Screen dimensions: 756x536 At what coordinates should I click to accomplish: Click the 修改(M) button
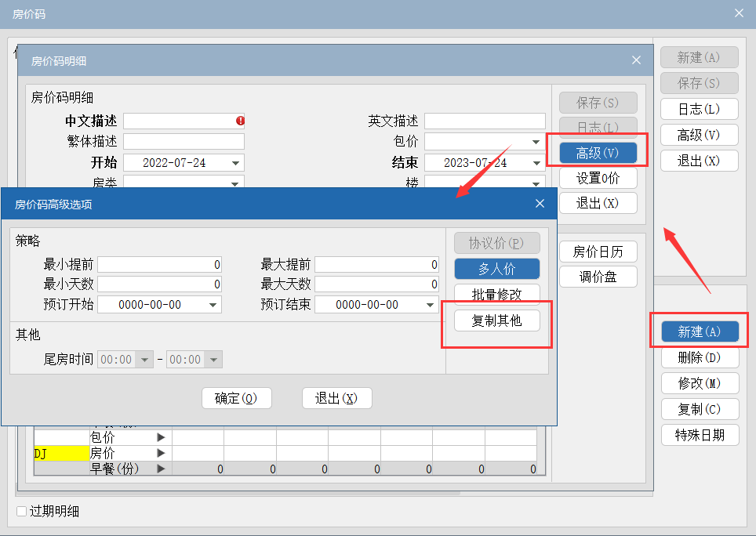tap(700, 383)
